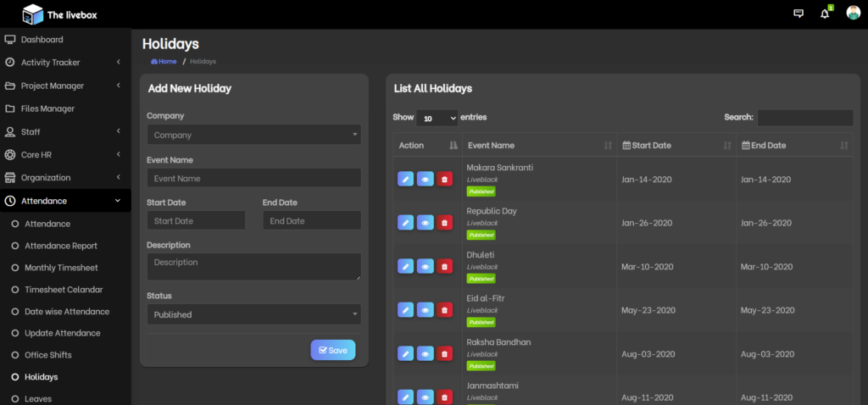Change the show entries count dropdown
The image size is (868, 405).
[437, 118]
